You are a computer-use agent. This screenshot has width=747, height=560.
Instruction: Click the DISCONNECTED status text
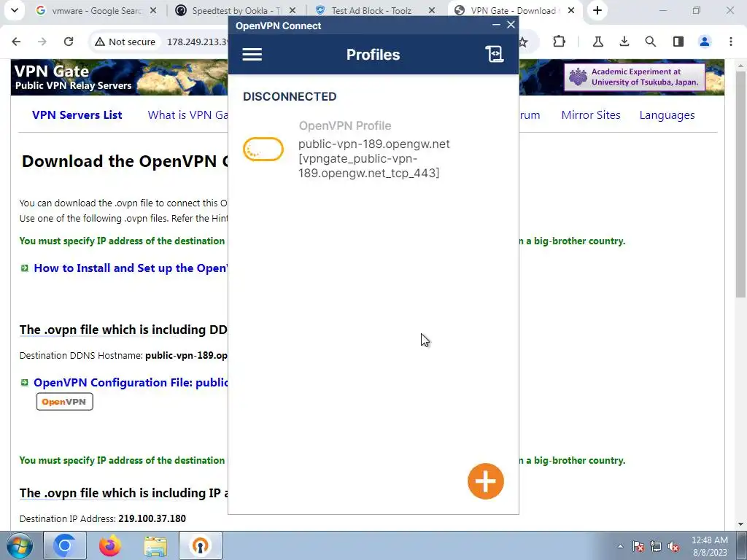[290, 97]
